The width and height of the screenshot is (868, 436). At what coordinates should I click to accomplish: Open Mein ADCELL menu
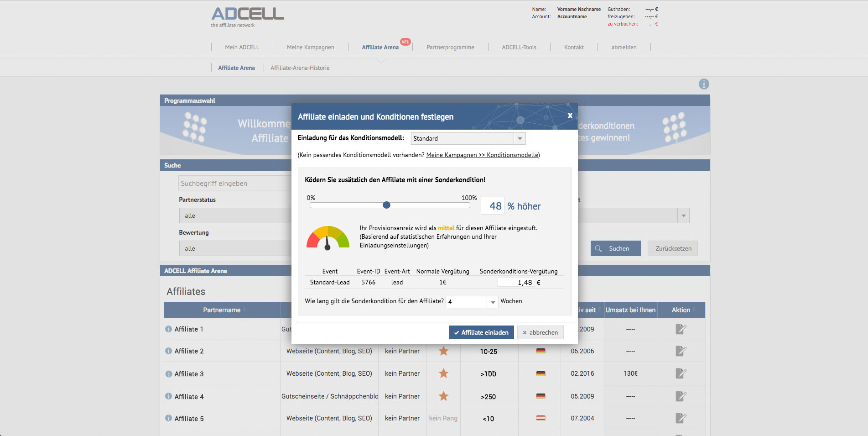(242, 47)
